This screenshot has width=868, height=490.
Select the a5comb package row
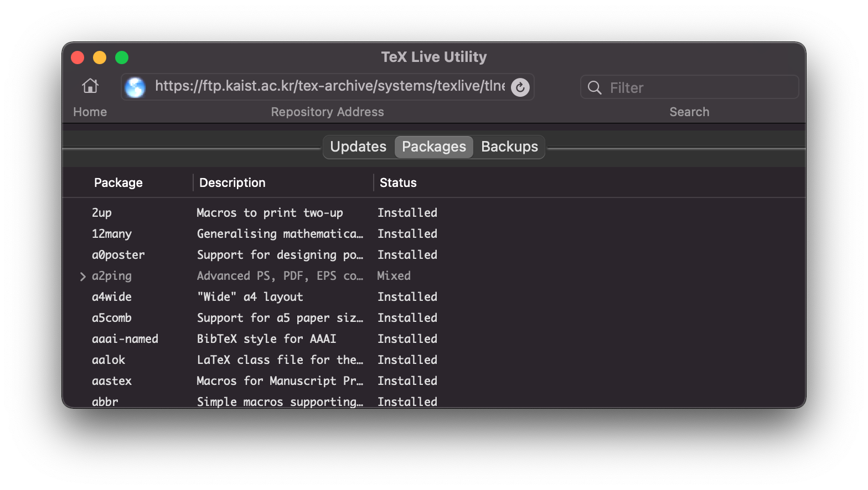(x=434, y=318)
